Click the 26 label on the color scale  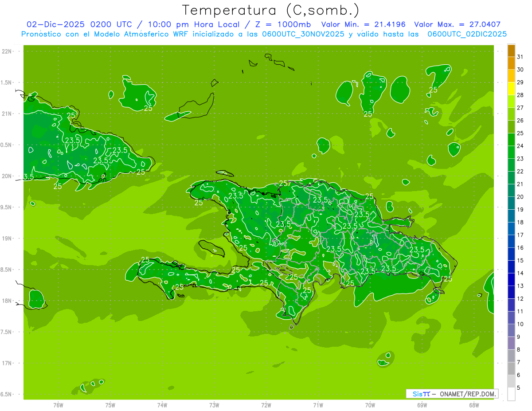520,121
